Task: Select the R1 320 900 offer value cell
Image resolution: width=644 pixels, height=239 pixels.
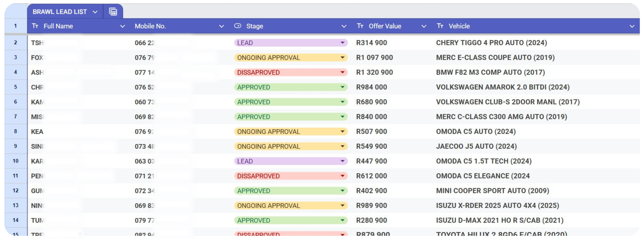Action: (374, 72)
